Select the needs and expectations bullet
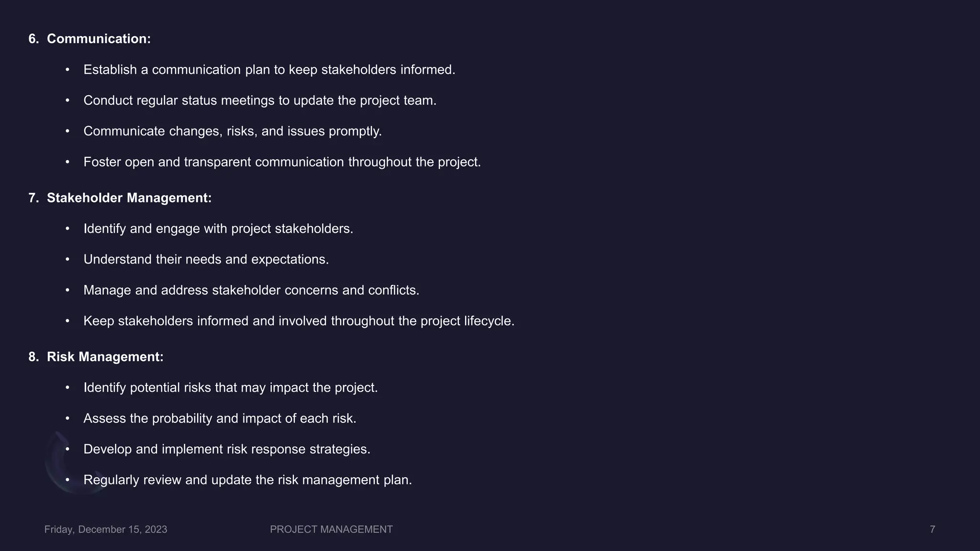Screen dimensions: 980x551 click(206, 259)
